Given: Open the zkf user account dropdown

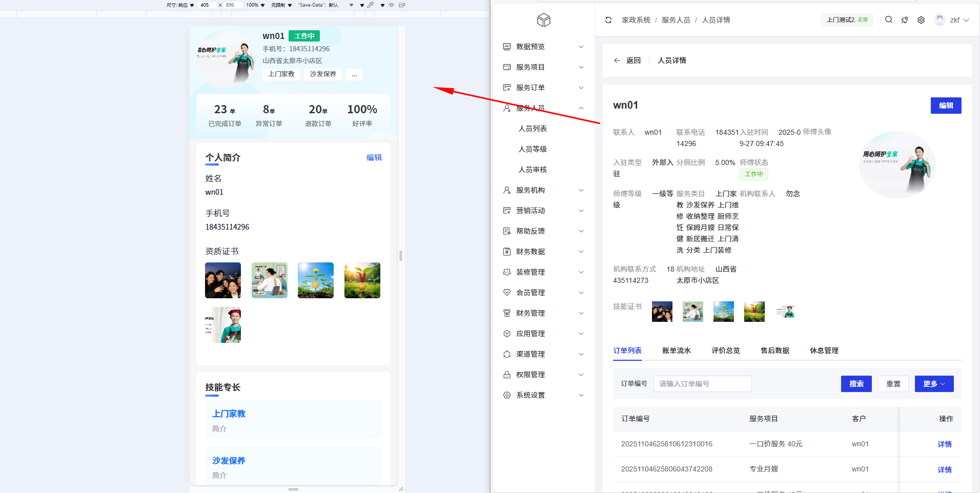Looking at the screenshot, I should pos(952,20).
